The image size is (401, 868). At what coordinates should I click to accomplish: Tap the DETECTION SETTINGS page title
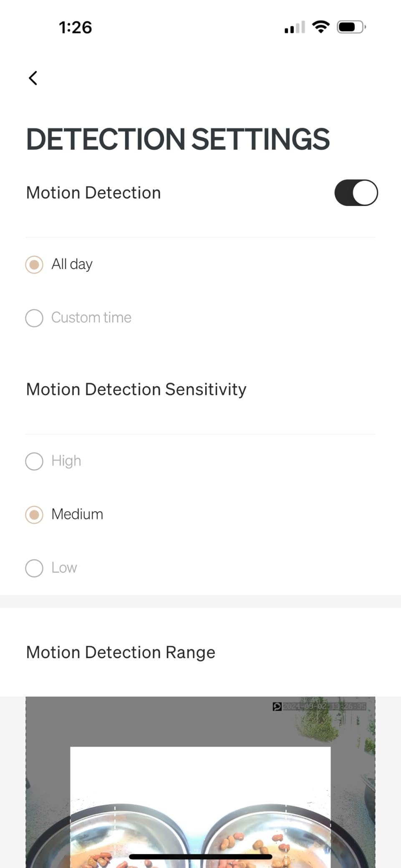(178, 139)
